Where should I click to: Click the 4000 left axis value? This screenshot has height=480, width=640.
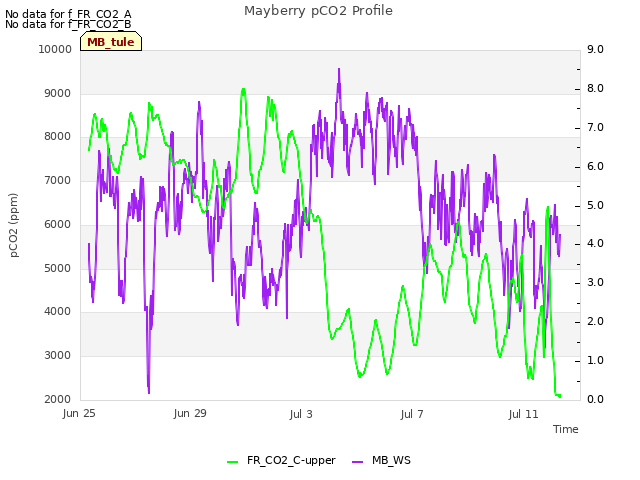(58, 311)
